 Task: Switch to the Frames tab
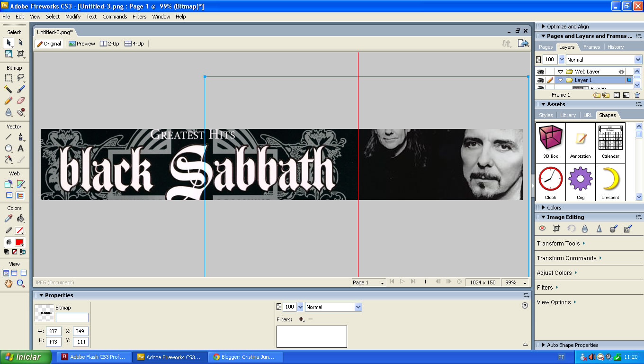point(591,47)
